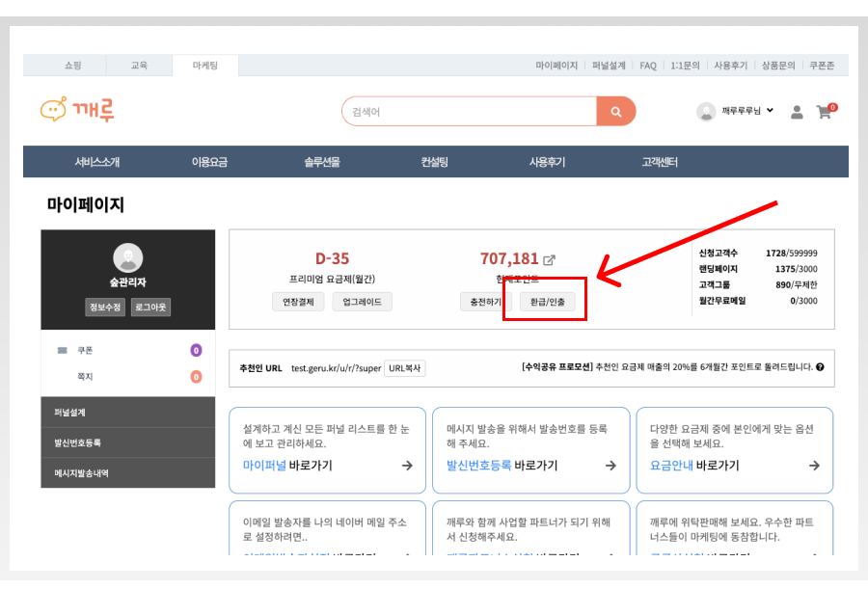This screenshot has width=868, height=589.
Task: Click the user profile silhouette icon
Action: pos(797,112)
